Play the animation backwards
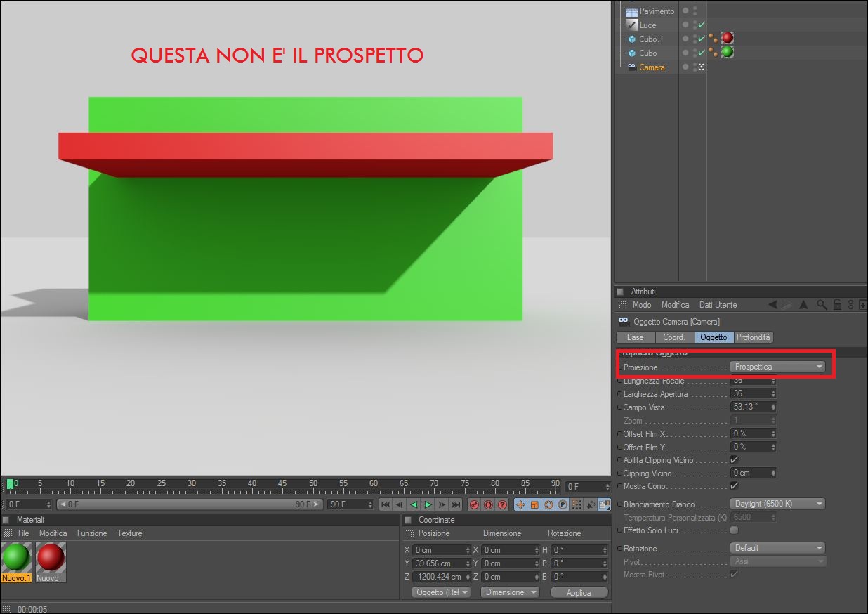The width and height of the screenshot is (868, 614). pyautogui.click(x=414, y=504)
